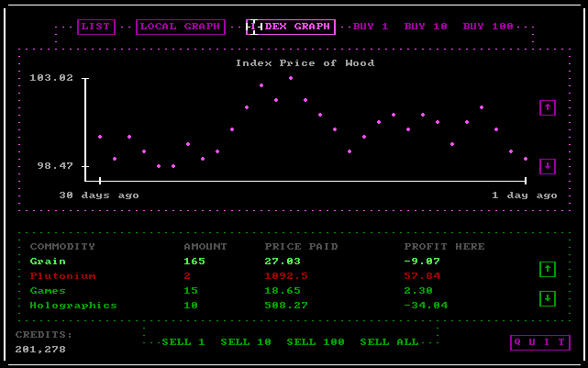Exit with the QUIT button
Viewport: 588px width, 368px height.
pos(539,342)
